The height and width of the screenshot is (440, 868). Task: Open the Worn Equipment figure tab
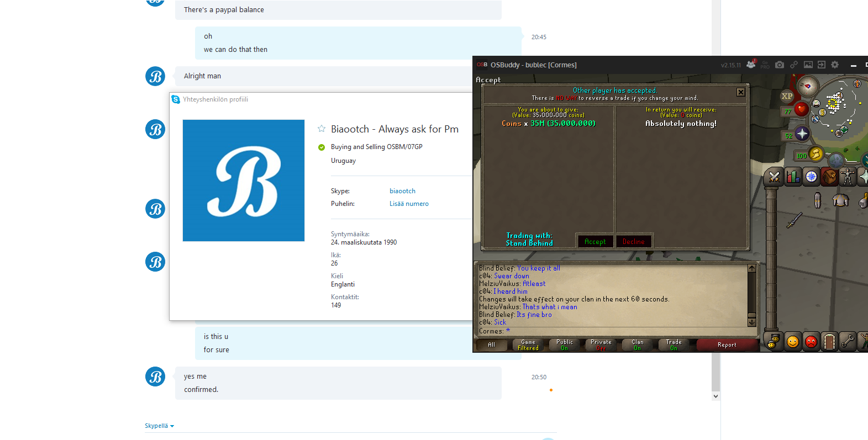tap(848, 177)
